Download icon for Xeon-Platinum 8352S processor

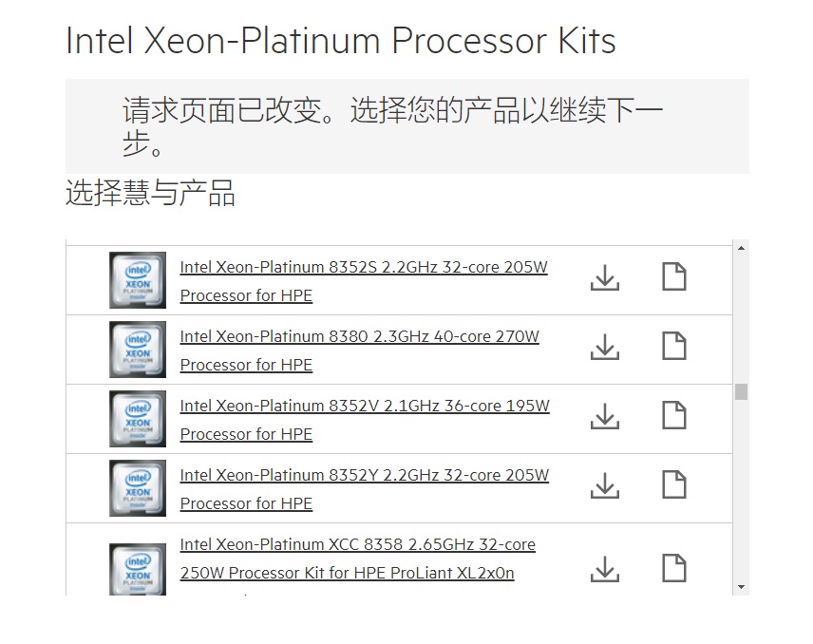pyautogui.click(x=605, y=277)
